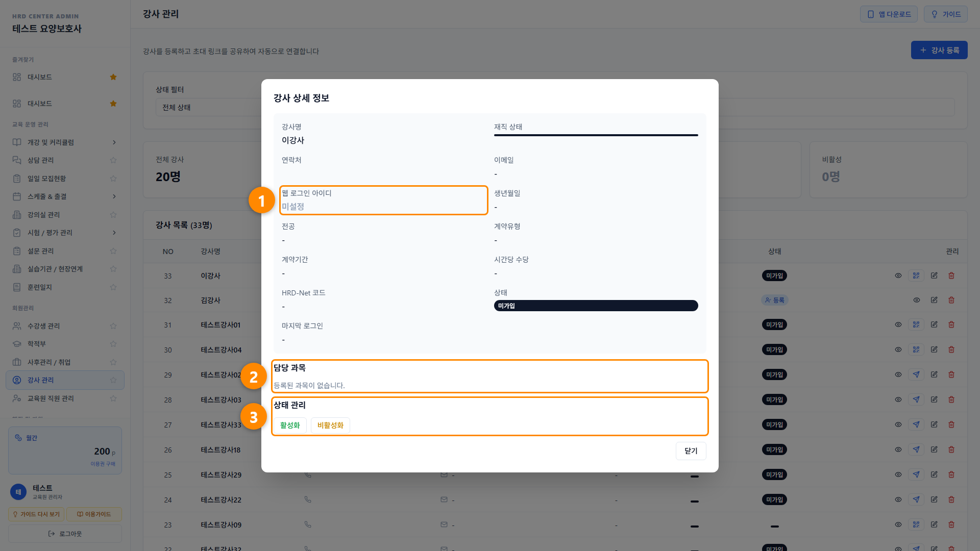Expand 개강 및 커리큘럼 submenu

114,142
